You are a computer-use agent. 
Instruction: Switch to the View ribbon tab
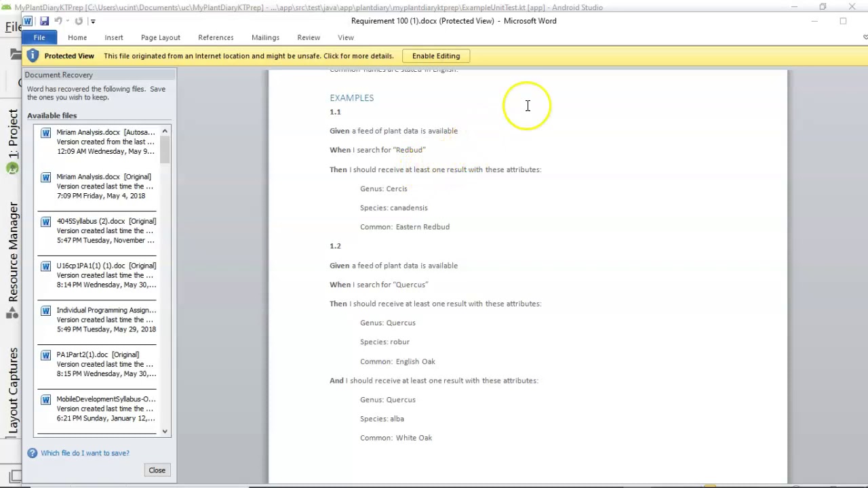tap(346, 37)
